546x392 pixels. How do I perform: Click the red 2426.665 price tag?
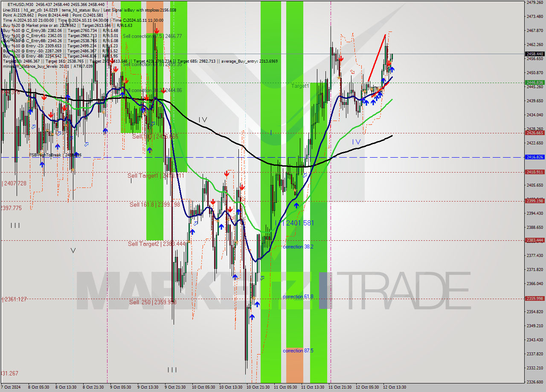click(535, 133)
